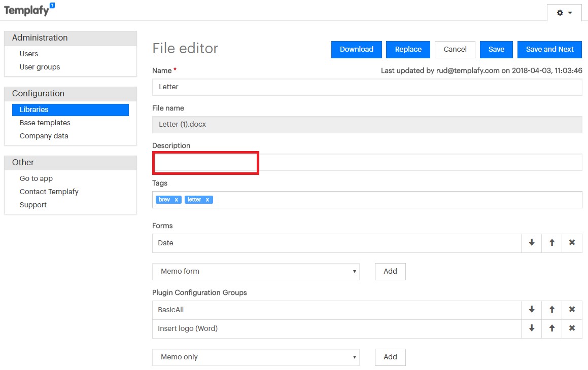Click the Configuration section header
The width and height of the screenshot is (588, 370).
[x=71, y=94]
